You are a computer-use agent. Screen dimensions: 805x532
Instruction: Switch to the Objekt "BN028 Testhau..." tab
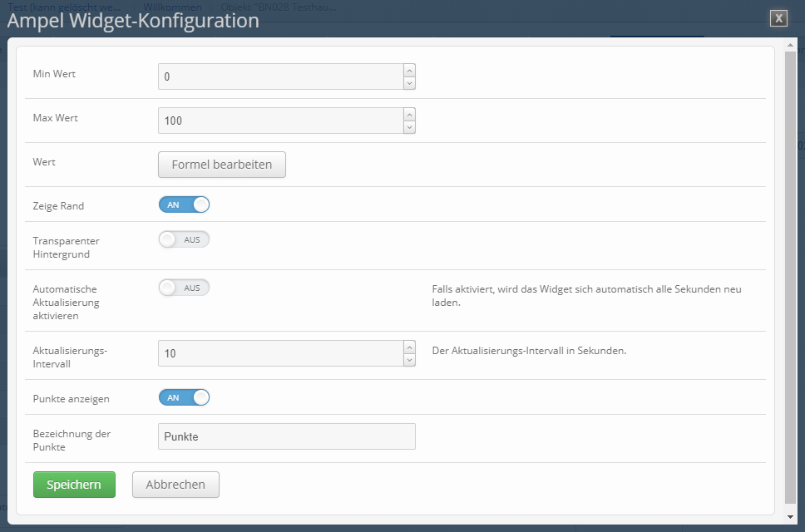click(279, 7)
